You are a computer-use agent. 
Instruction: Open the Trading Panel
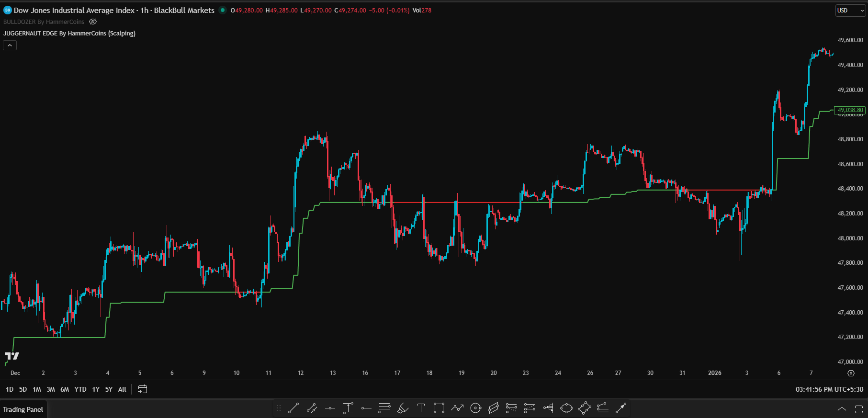click(23, 409)
